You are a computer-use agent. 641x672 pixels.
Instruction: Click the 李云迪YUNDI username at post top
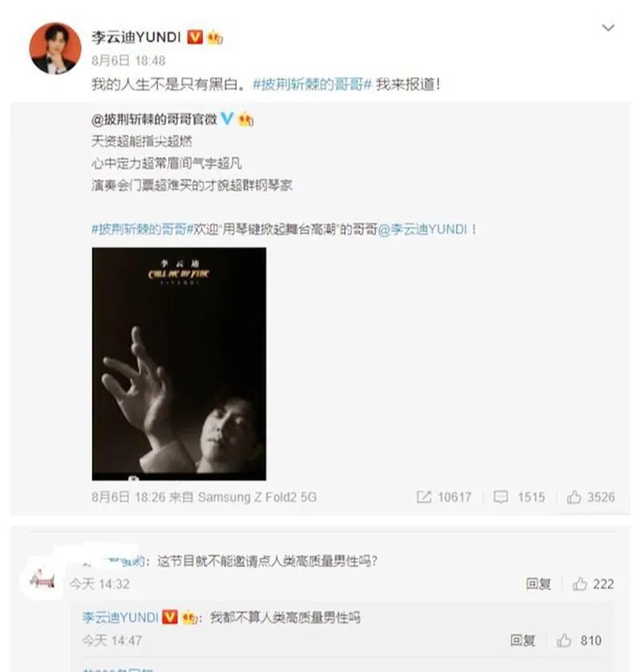tap(136, 38)
